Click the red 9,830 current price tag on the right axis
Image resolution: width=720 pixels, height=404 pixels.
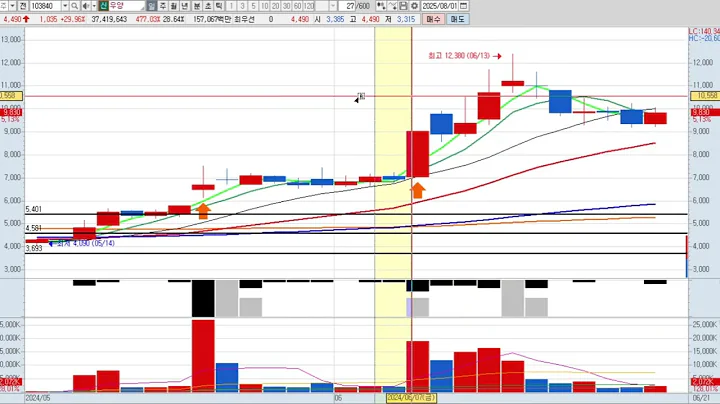pyautogui.click(x=705, y=112)
